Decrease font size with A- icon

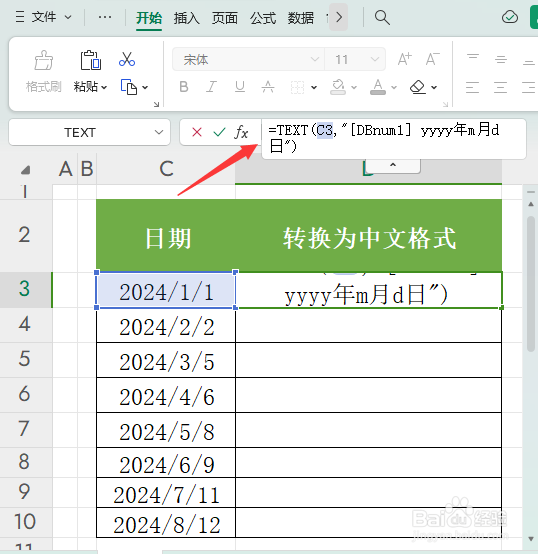pos(432,59)
